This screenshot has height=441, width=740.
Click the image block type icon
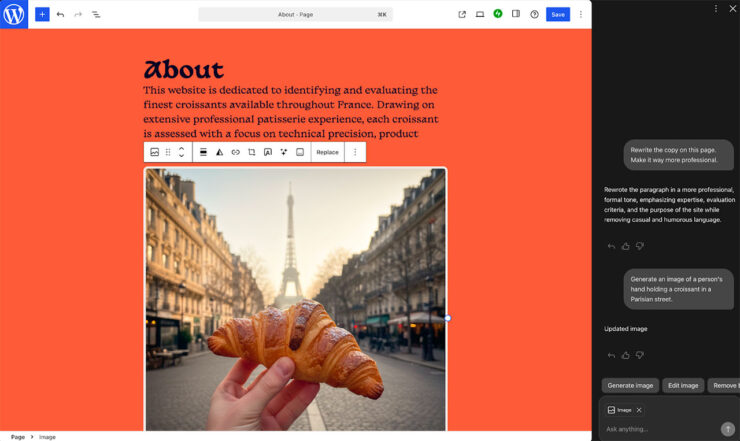(155, 152)
